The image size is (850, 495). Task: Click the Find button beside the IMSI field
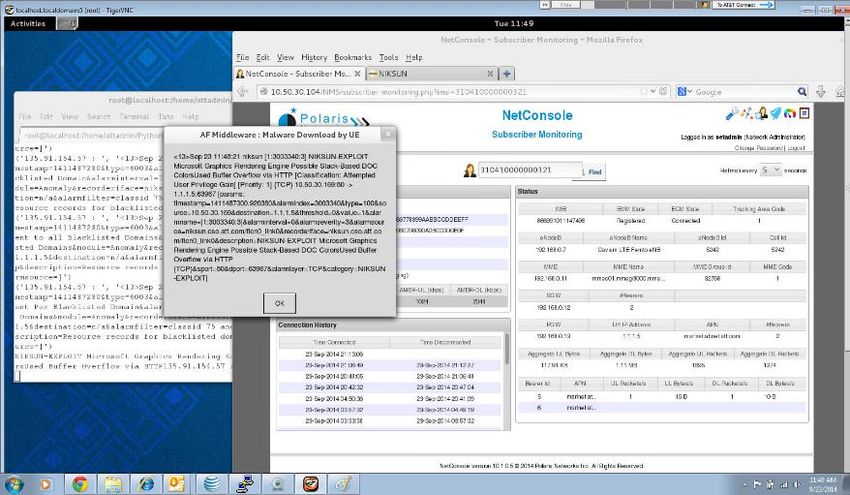pos(594,172)
